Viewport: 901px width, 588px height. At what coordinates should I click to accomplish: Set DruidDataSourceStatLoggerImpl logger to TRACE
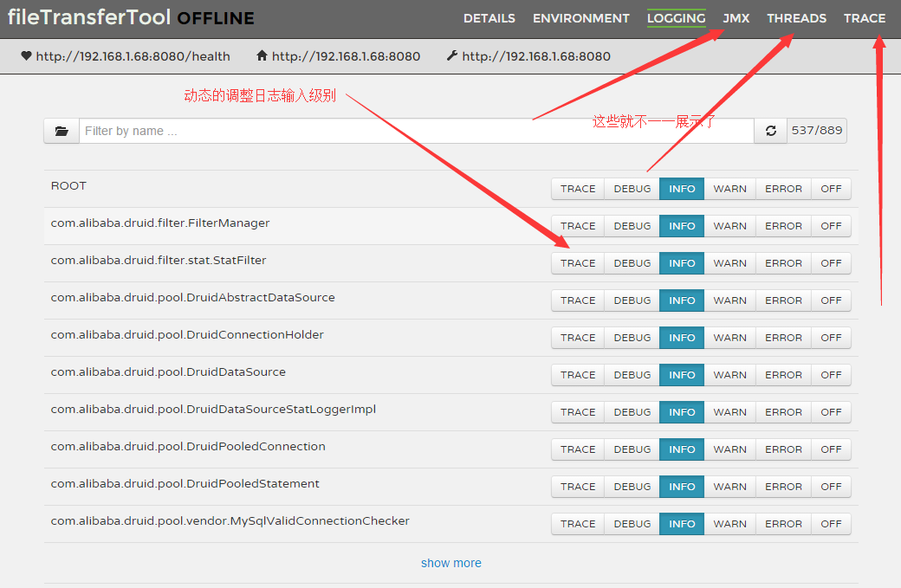pyautogui.click(x=578, y=412)
